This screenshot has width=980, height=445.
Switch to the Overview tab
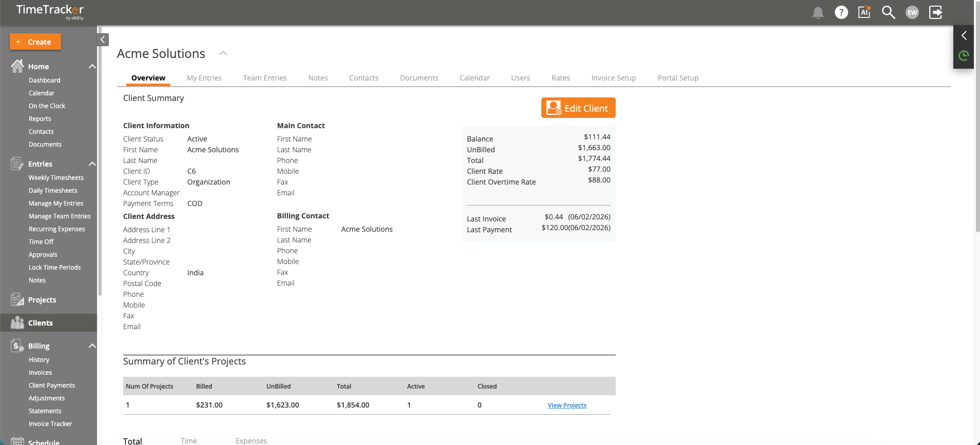148,78
